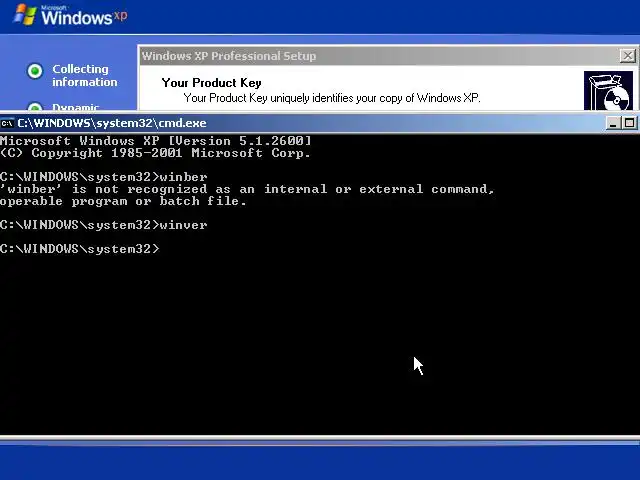Click the C:\WINDOWS\system32\cmd.exe title text
This screenshot has width=640, height=480.
[x=112, y=123]
